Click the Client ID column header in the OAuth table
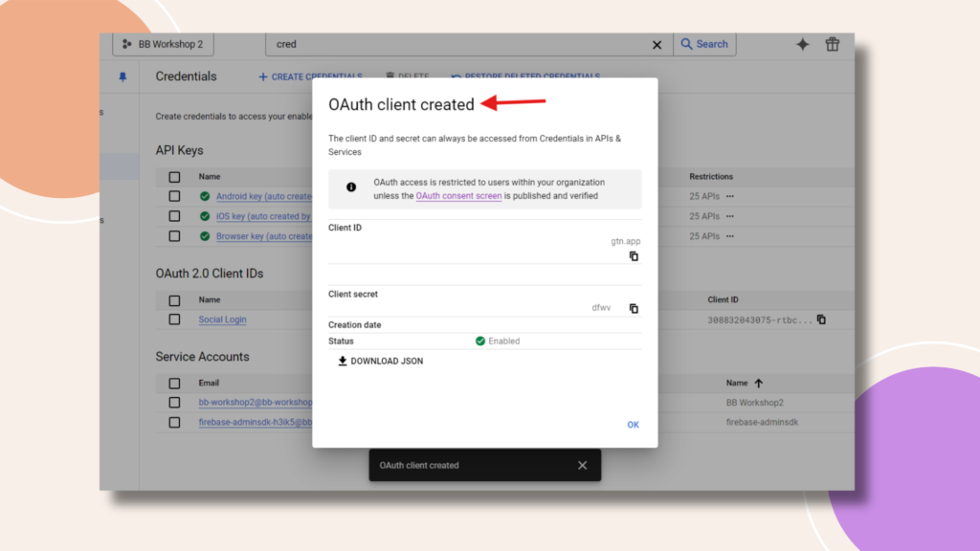980x551 pixels. [x=724, y=299]
